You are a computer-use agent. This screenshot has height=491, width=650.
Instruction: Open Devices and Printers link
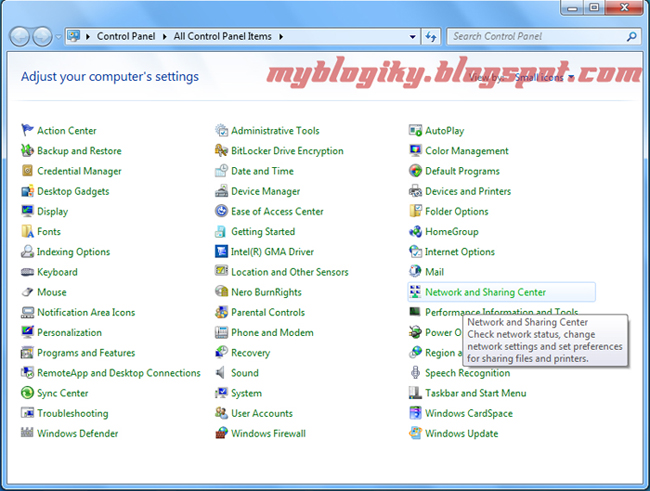tap(468, 191)
